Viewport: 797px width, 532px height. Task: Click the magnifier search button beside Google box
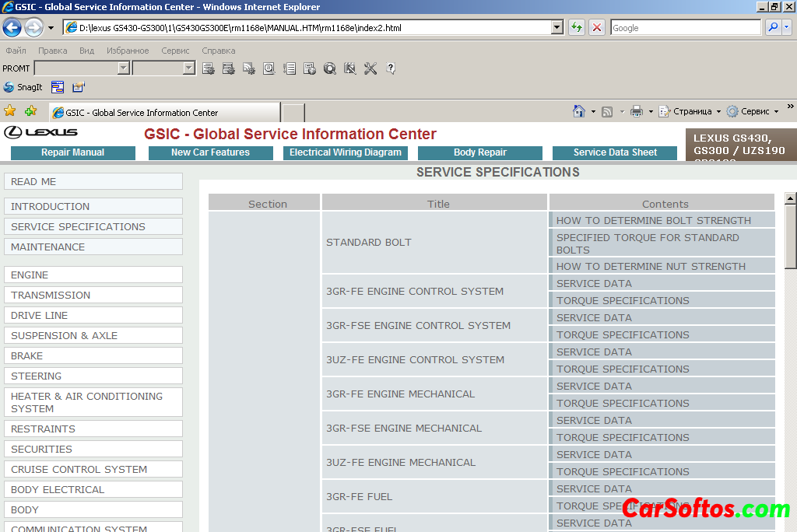click(773, 28)
